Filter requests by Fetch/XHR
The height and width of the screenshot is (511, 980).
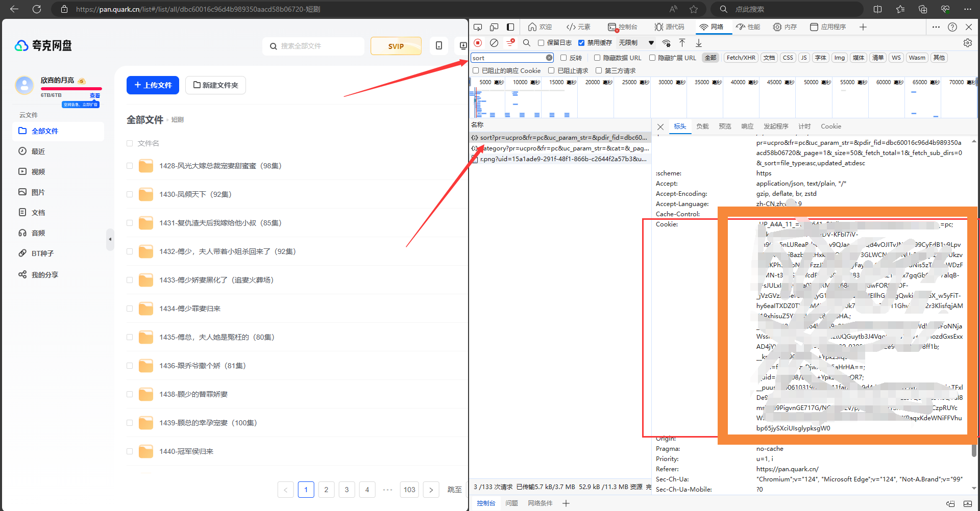click(x=741, y=58)
